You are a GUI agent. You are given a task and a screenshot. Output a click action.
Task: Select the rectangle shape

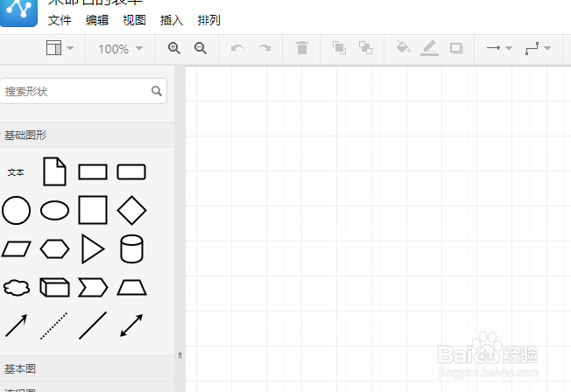(93, 171)
